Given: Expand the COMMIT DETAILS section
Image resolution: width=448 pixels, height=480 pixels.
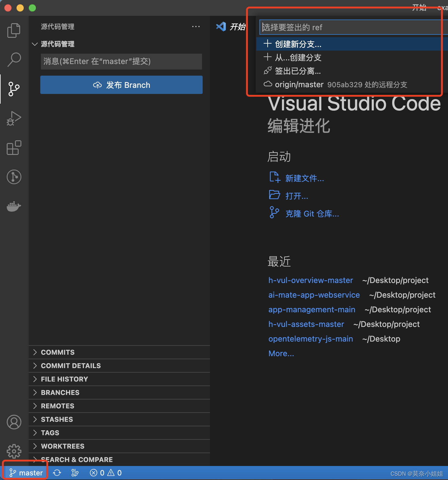Looking at the screenshot, I should (x=119, y=366).
